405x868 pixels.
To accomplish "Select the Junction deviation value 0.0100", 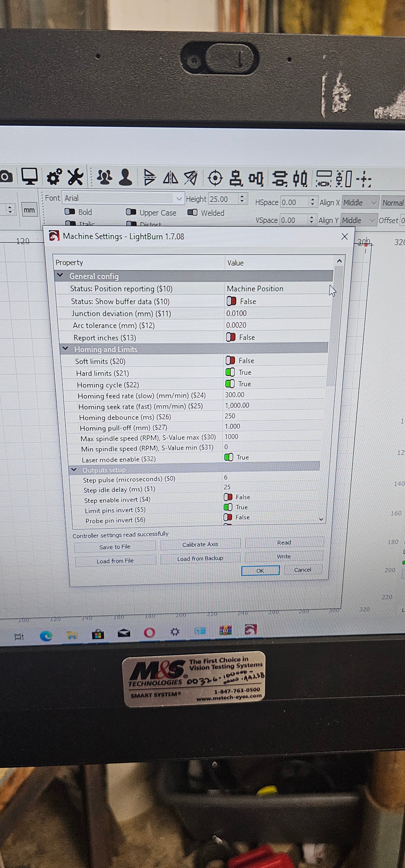I will click(236, 313).
